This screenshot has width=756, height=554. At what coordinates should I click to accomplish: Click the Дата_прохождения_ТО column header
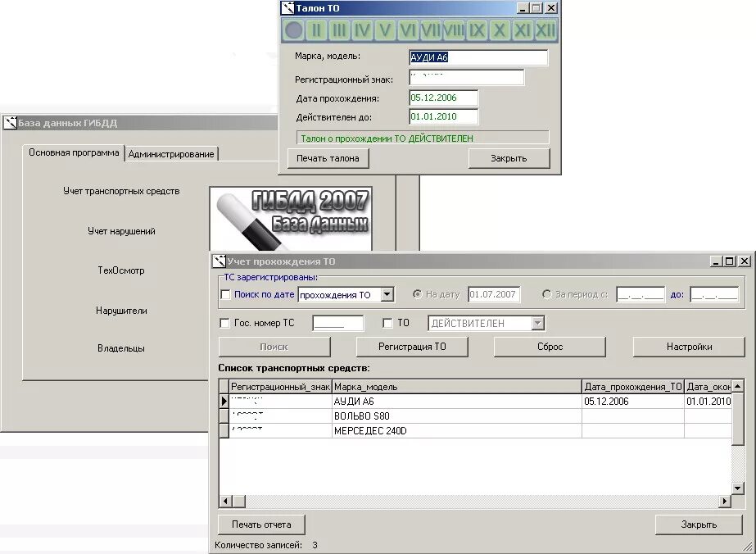coord(633,387)
